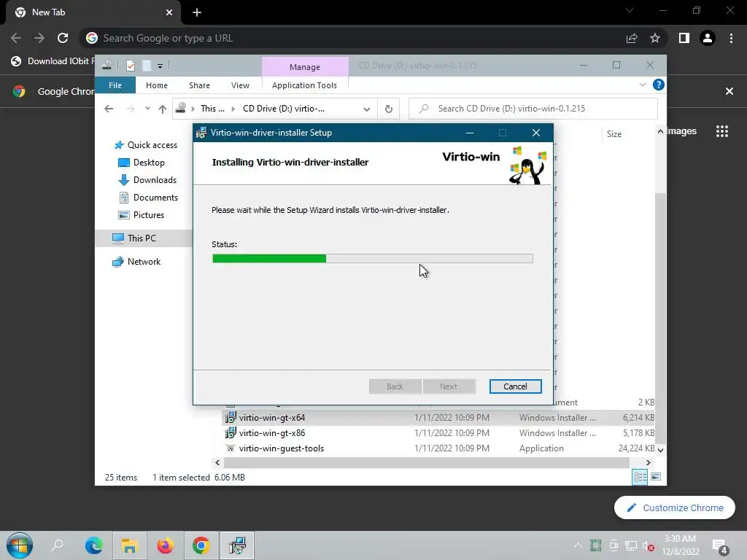Focus the Chrome address bar

(x=352, y=38)
